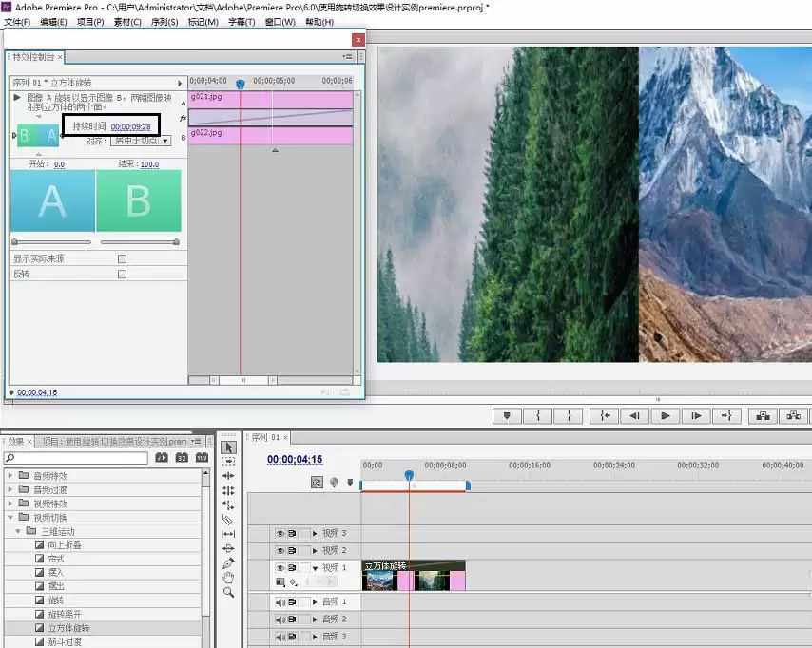Adjust the start slider under preview A
Image resolution: width=812 pixels, height=648 pixels.
click(x=14, y=241)
